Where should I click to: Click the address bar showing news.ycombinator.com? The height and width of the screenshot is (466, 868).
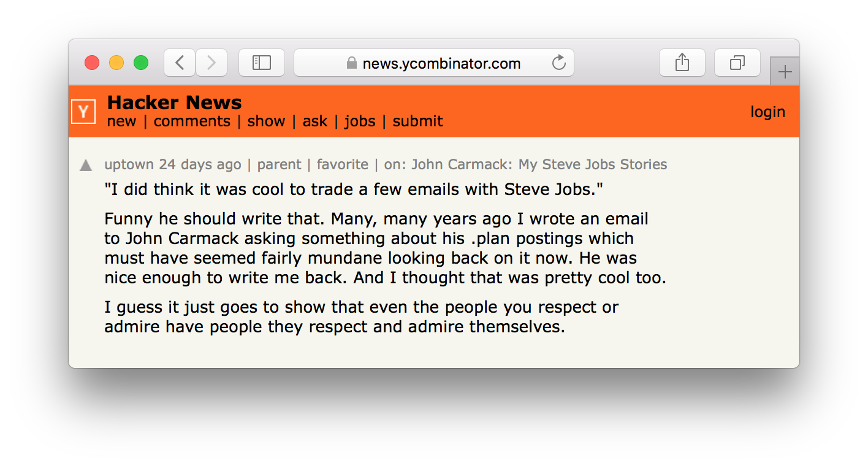441,63
